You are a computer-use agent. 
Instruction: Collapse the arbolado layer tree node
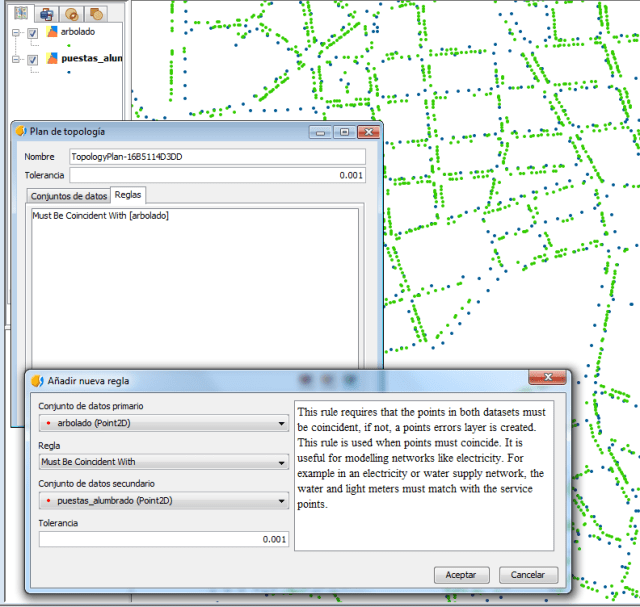tap(16, 33)
